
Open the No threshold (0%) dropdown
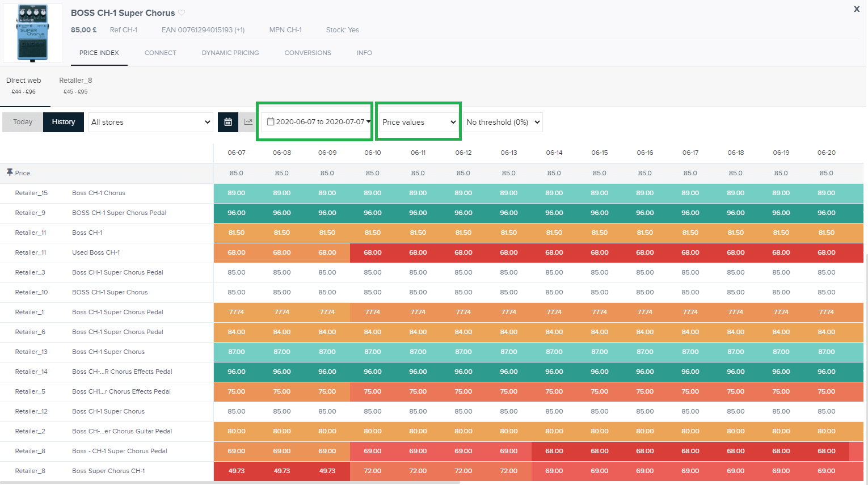pos(503,122)
